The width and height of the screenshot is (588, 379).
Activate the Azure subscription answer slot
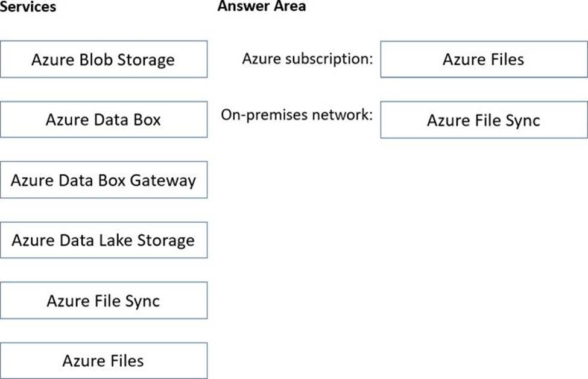click(x=483, y=59)
